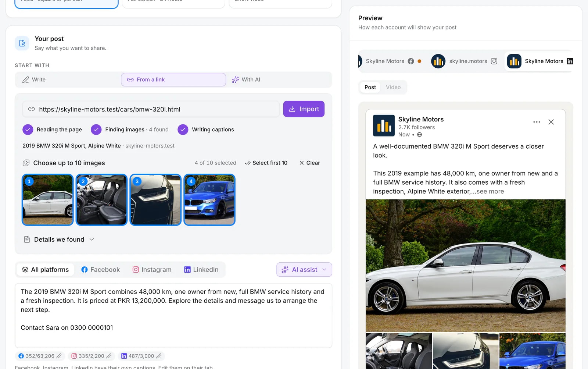
Task: Click the link URL input field
Action: pyautogui.click(x=151, y=109)
